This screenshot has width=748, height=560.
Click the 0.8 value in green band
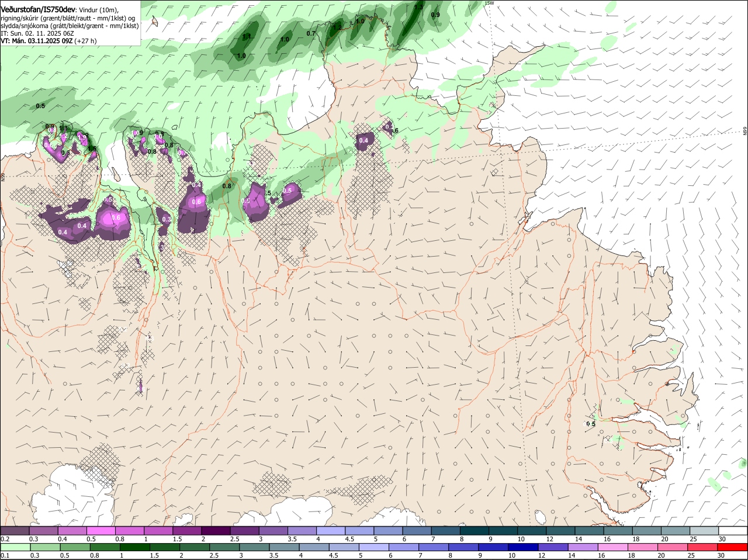[x=227, y=186]
